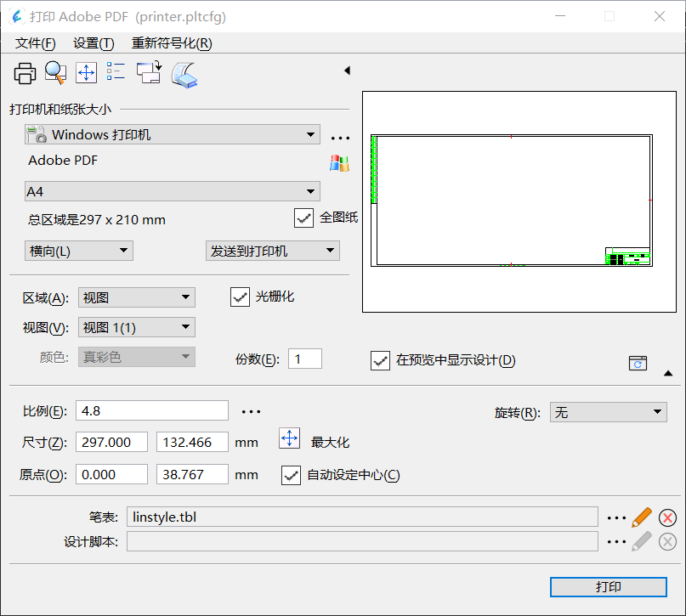Open scale options ellipsis next to 比例
This screenshot has height=616, width=686.
[251, 411]
